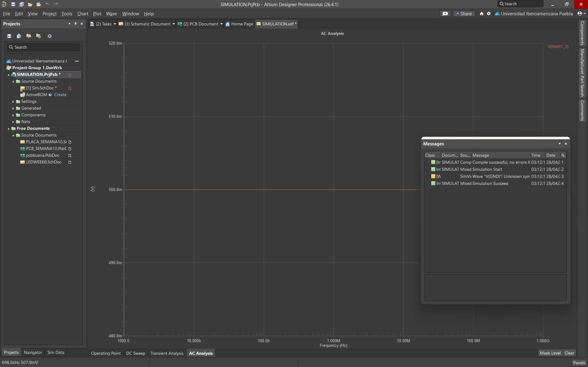Click the Home icon near Share
Image resolution: width=588 pixels, height=367 pixels.
[x=482, y=14]
